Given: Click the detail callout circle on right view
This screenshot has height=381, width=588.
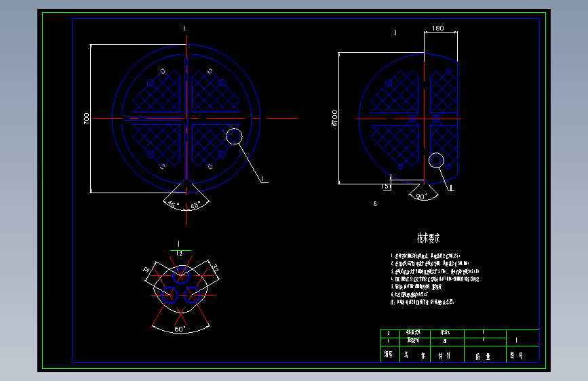Looking at the screenshot, I should [x=436, y=161].
